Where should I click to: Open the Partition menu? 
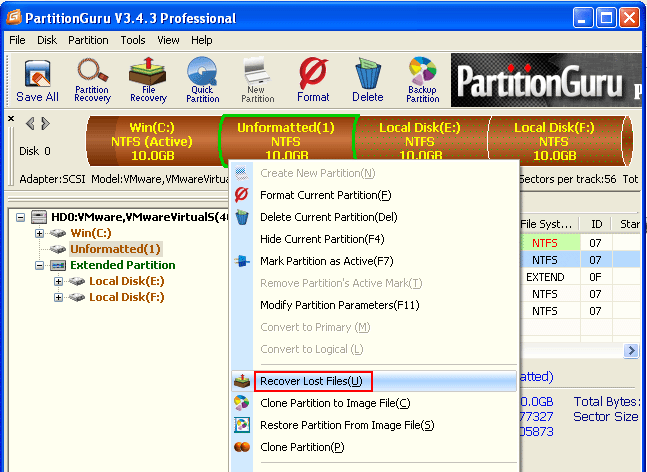88,40
